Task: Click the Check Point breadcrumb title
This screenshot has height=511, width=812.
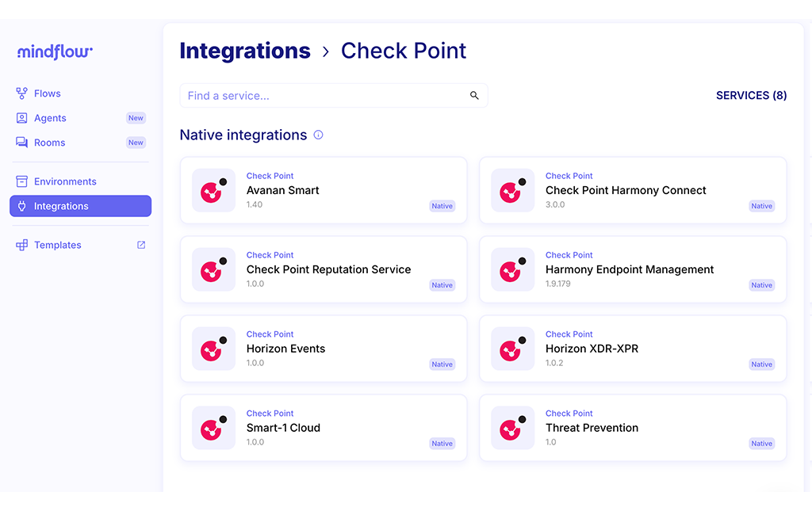Action: point(404,51)
